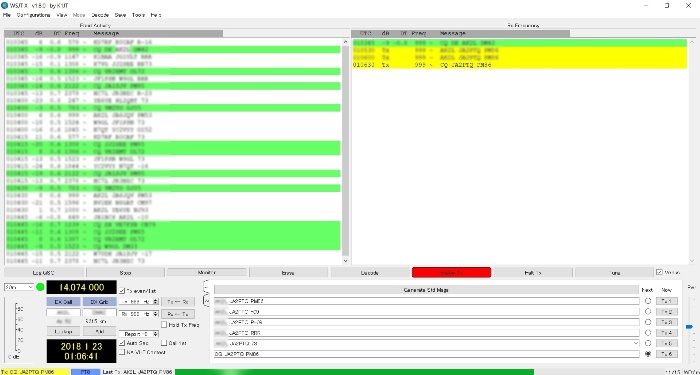Open the Save menu
The image size is (700, 375).
tap(121, 15)
